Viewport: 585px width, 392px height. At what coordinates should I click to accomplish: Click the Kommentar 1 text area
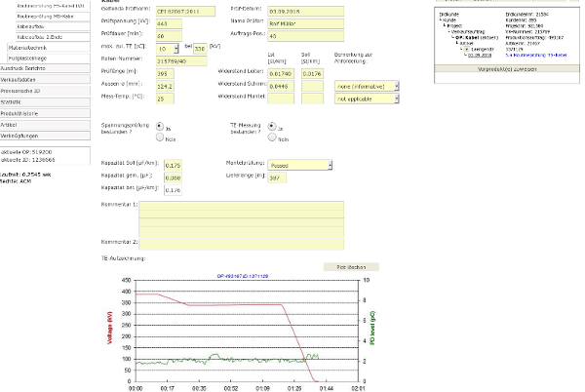click(x=242, y=219)
